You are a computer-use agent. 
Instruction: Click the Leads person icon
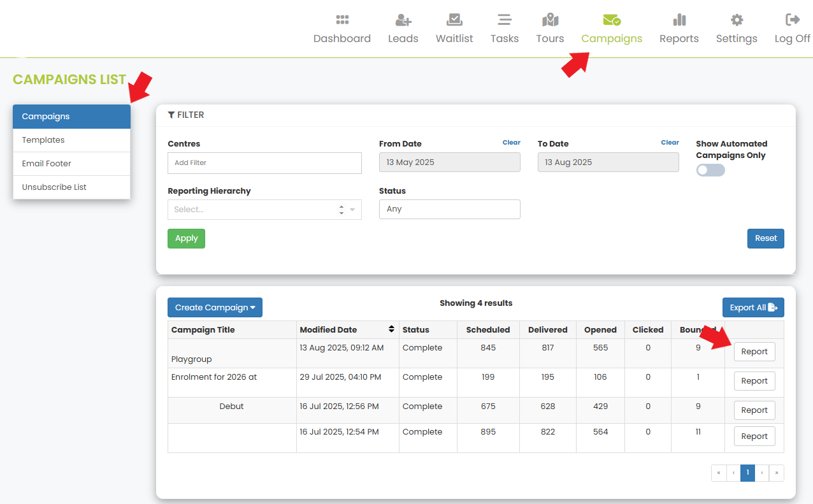point(403,20)
